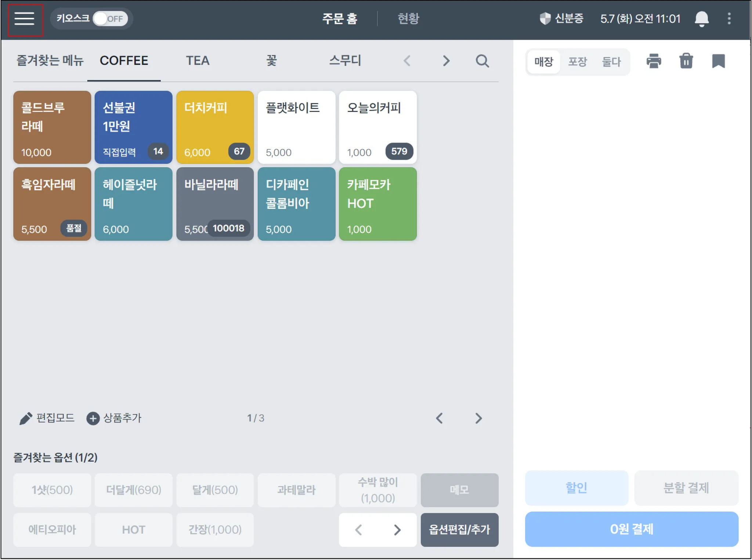Click the printer icon
Viewport: 752px width, 560px height.
(x=654, y=61)
